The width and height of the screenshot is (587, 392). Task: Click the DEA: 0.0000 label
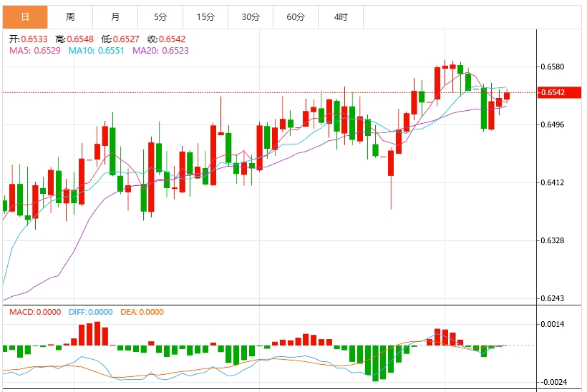click(x=142, y=312)
